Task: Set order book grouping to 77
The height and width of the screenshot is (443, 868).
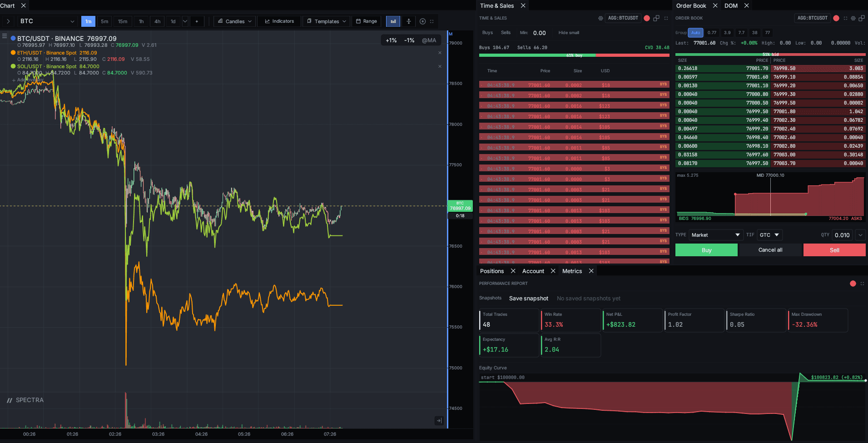Action: coord(768,33)
